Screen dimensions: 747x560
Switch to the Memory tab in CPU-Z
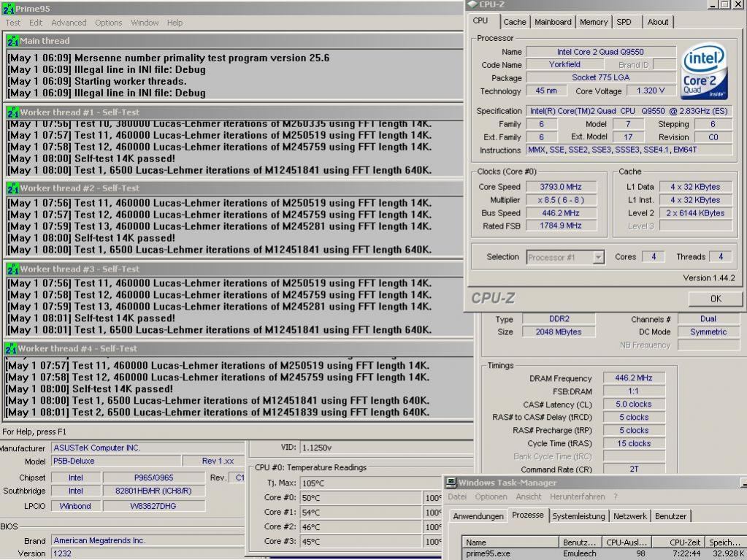click(x=593, y=22)
